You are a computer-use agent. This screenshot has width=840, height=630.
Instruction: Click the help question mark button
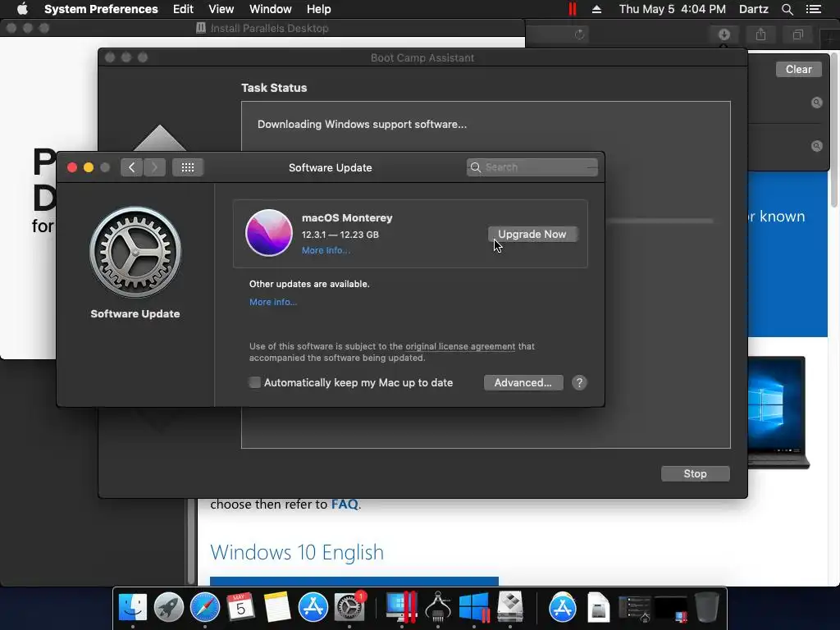point(579,382)
